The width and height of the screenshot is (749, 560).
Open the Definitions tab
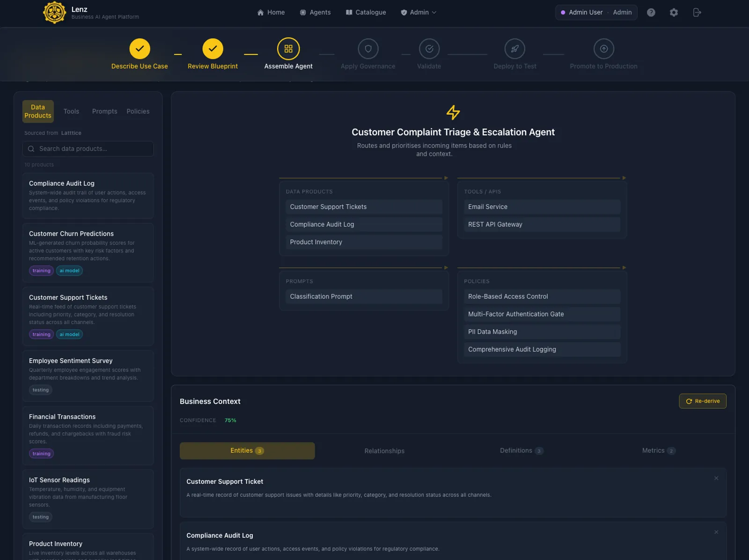[x=521, y=451]
